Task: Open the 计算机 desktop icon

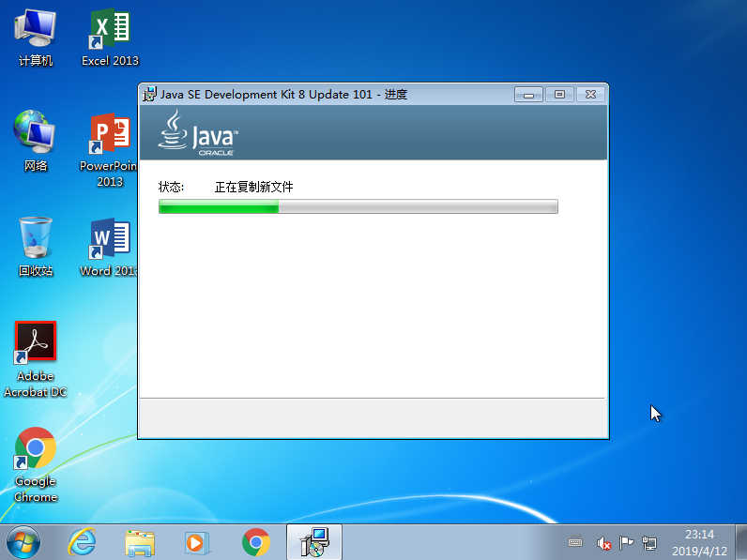Action: [36, 38]
